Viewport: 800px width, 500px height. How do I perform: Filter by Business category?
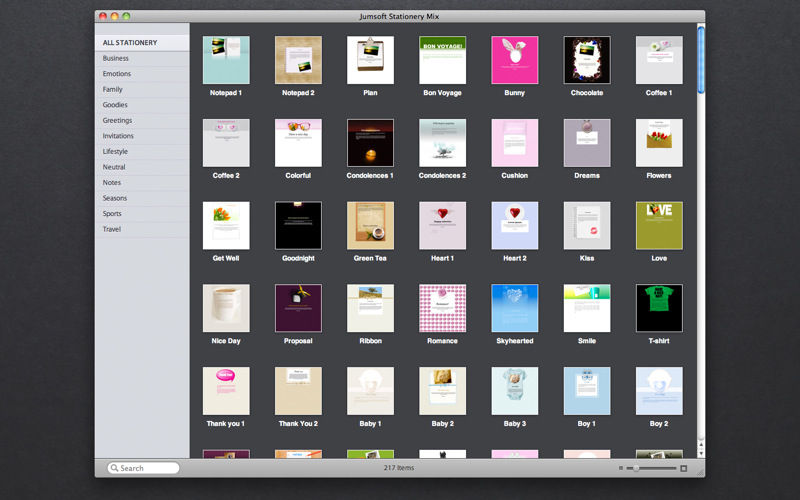pos(142,58)
